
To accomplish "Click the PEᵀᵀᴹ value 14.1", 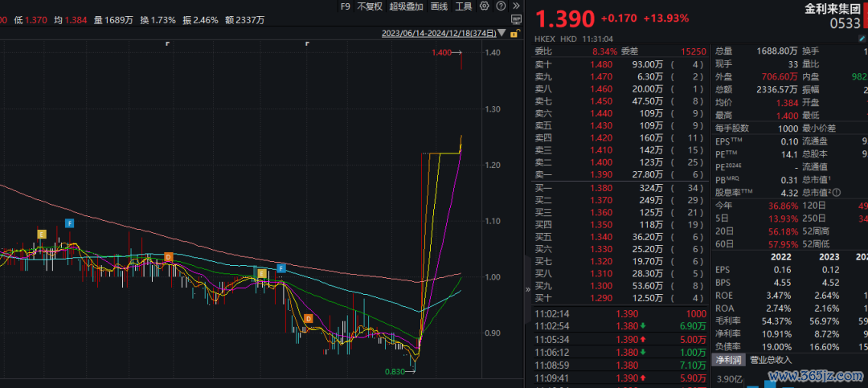I will (790, 154).
